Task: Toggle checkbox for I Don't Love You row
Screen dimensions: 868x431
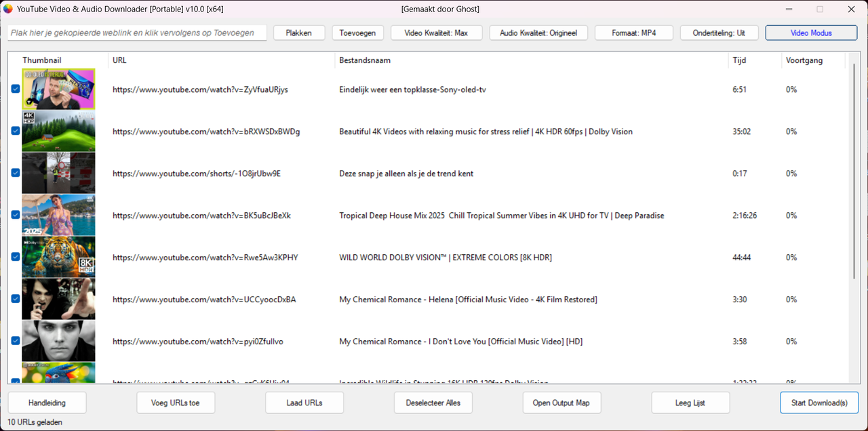Action: click(16, 341)
